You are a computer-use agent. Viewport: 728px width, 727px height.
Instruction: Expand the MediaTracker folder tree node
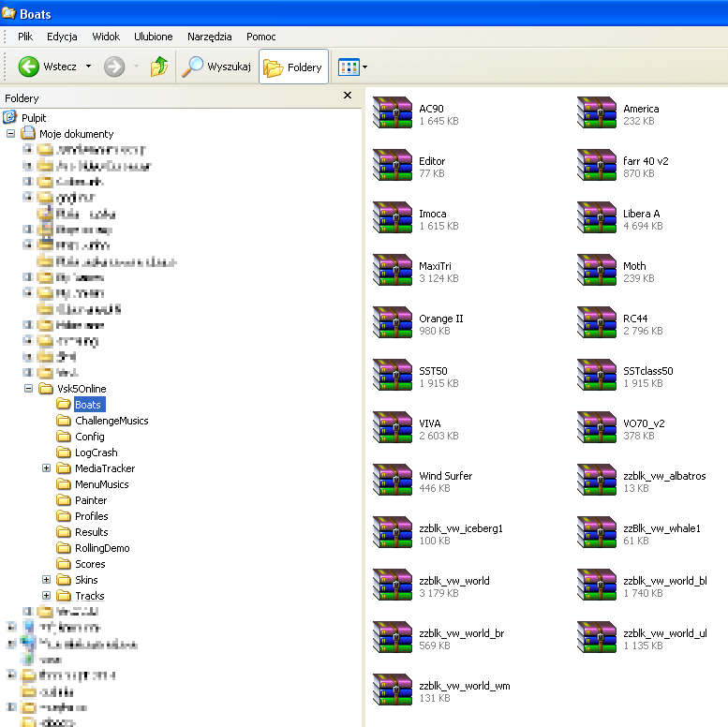pos(46,468)
